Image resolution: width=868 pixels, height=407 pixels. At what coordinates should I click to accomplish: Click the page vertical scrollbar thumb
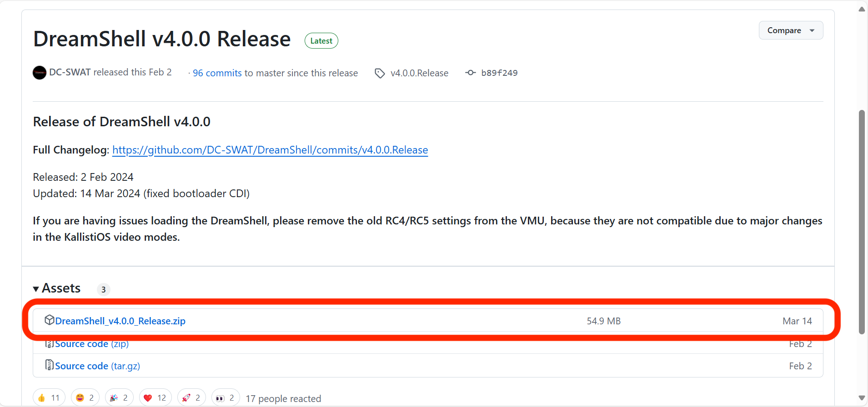(862, 222)
